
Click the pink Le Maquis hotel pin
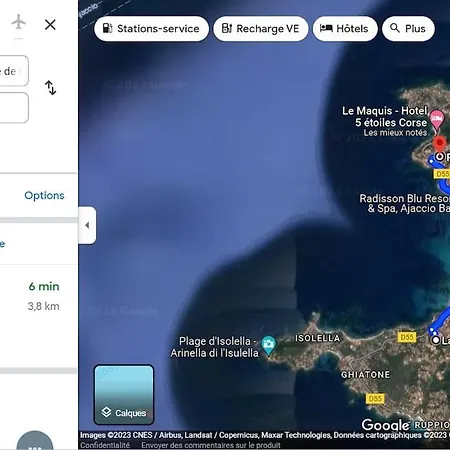coord(437,120)
